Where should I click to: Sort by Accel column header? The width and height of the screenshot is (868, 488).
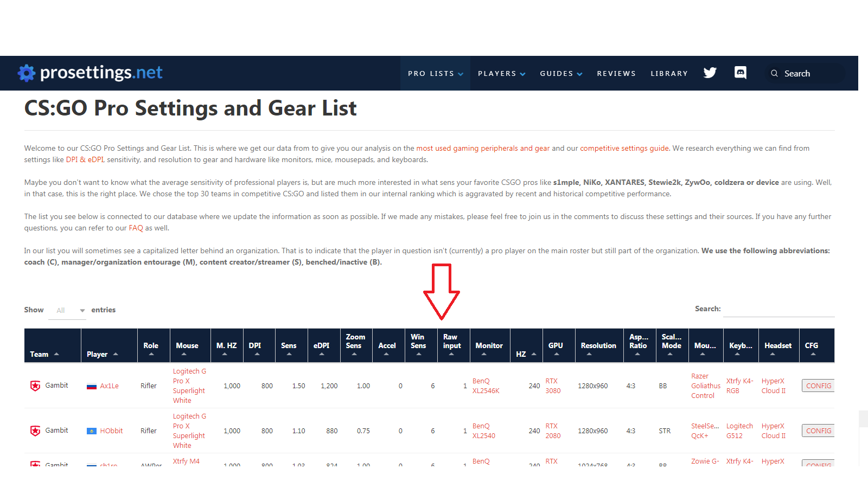pyautogui.click(x=388, y=345)
